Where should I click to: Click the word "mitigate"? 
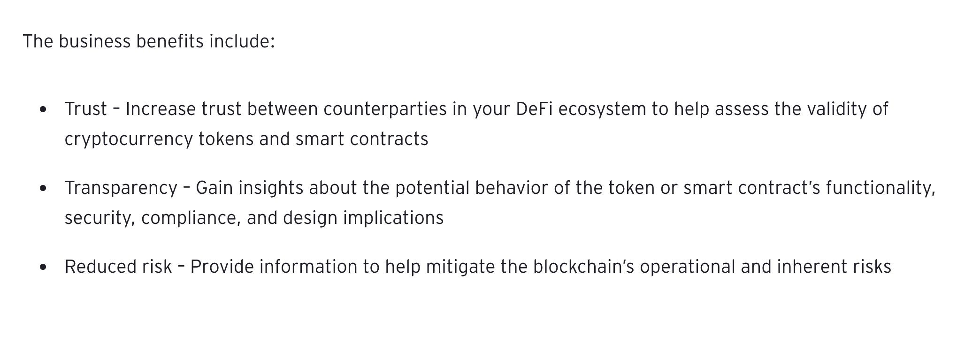[x=460, y=267]
